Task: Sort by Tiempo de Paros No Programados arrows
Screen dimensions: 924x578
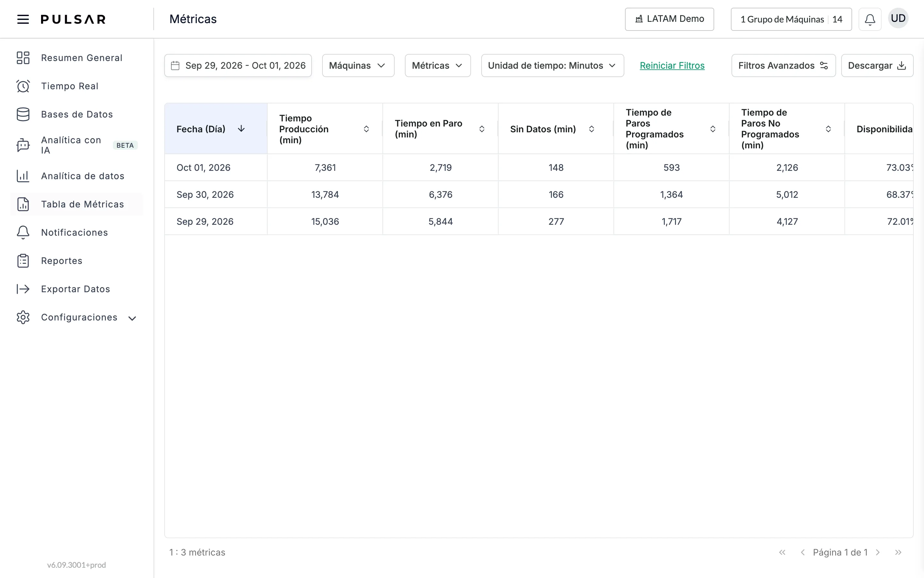Action: coord(828,129)
